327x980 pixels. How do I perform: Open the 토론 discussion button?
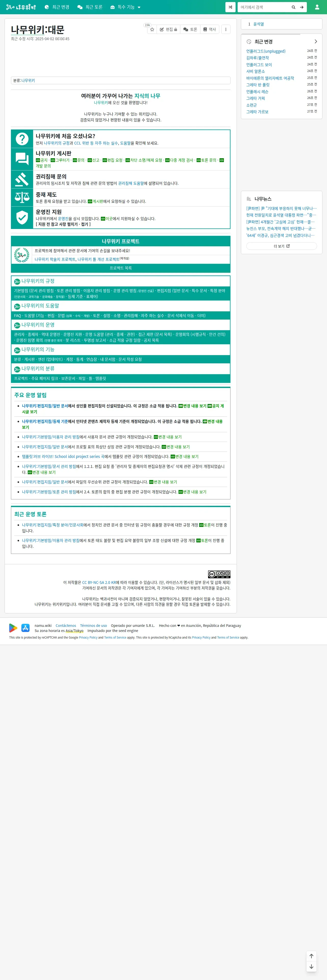click(190, 29)
